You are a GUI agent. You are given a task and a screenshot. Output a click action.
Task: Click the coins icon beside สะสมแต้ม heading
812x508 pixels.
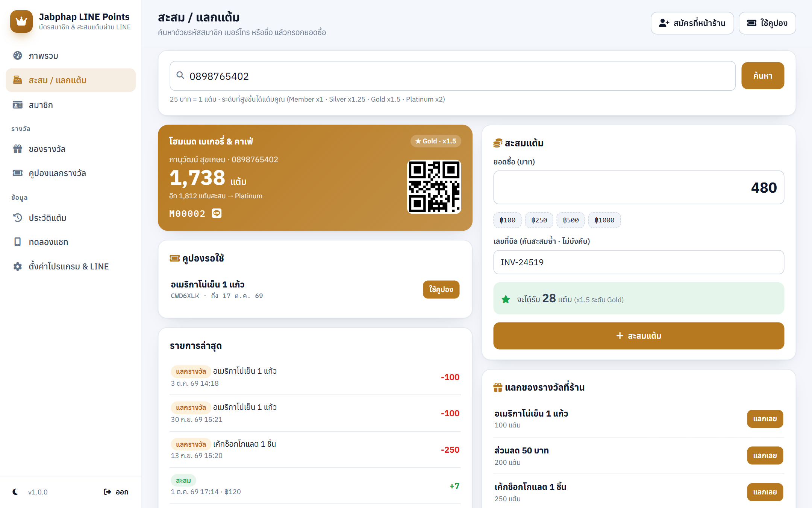498,143
